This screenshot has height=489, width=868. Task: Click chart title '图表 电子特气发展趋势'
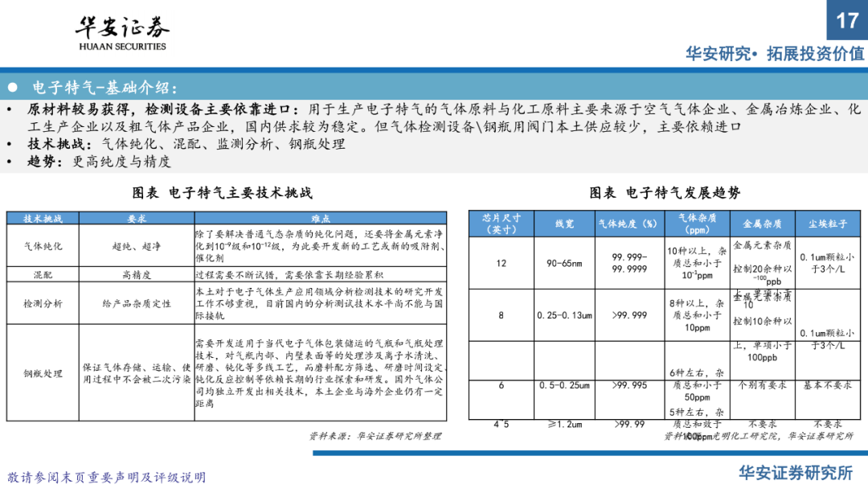[x=665, y=193]
